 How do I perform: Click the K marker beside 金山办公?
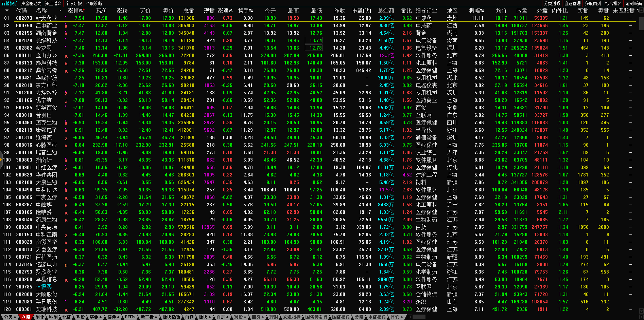tap(66, 56)
